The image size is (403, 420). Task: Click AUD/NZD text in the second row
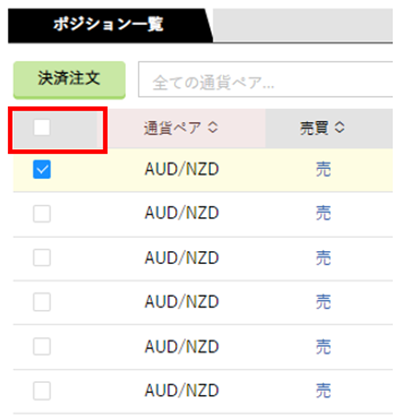coord(182,213)
